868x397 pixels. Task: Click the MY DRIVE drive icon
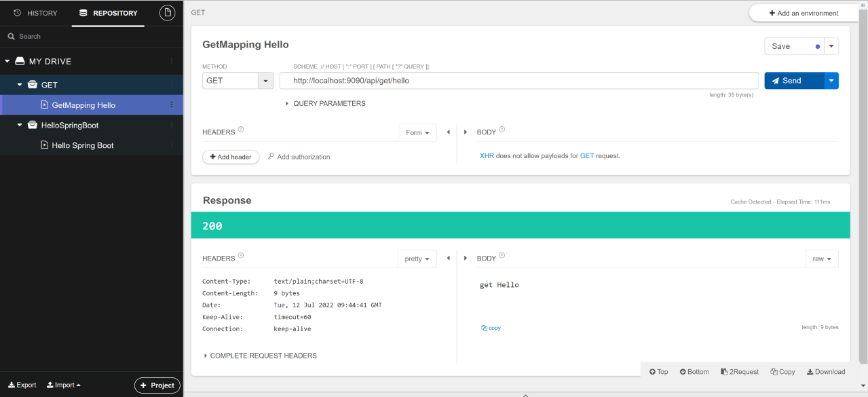click(20, 61)
